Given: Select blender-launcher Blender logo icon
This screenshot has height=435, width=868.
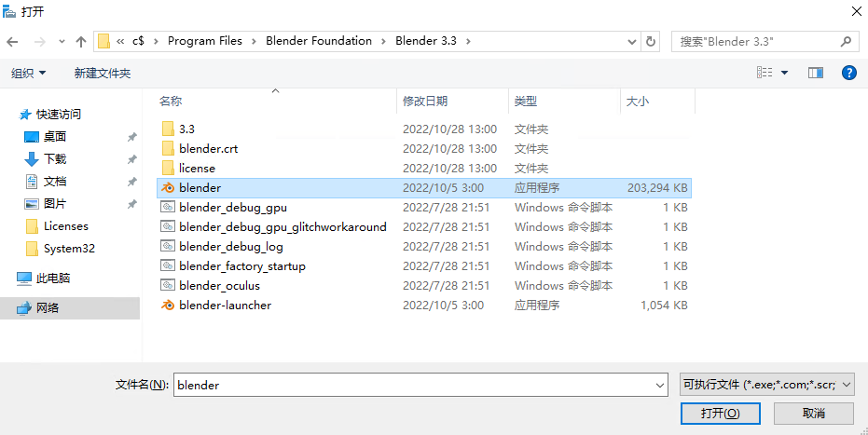Looking at the screenshot, I should (x=167, y=306).
